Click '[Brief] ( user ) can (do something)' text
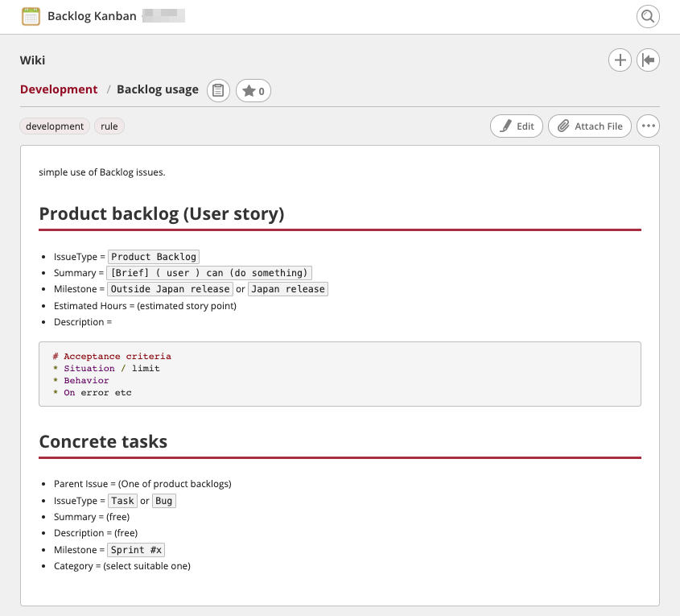 209,273
